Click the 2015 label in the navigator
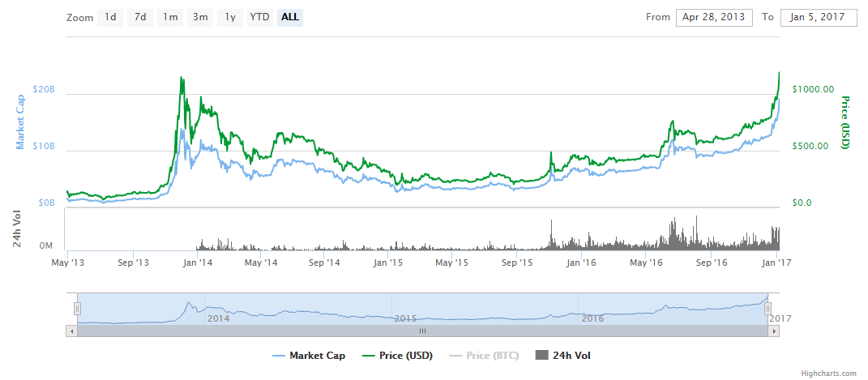This screenshot has height=380, width=868. [405, 318]
